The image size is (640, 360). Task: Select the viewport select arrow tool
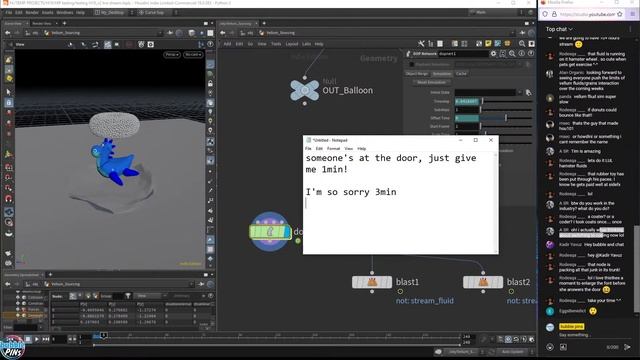tap(9, 92)
